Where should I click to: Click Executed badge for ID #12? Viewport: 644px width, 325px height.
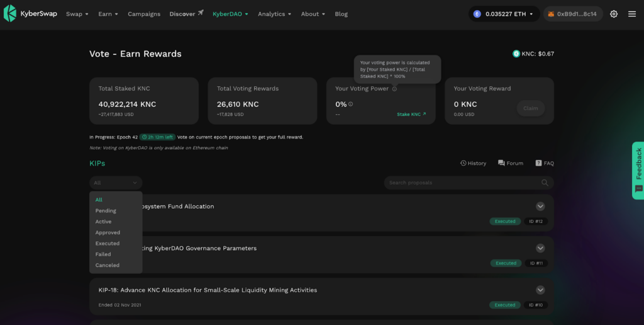pos(505,221)
